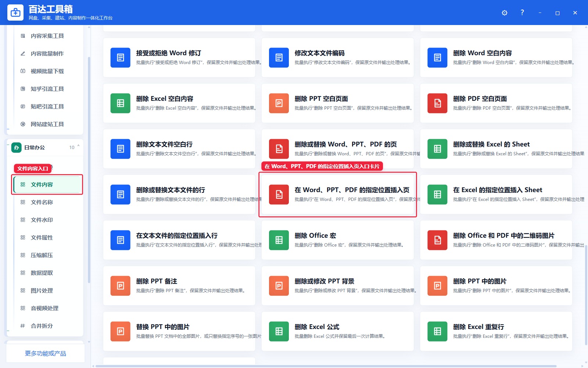
Task: Select 文件属性 in the sidebar
Action: point(47,237)
